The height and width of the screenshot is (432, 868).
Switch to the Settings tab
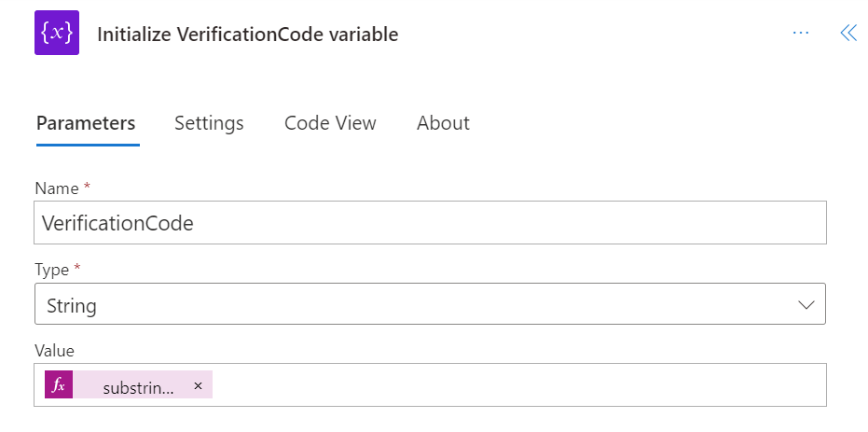pyautogui.click(x=209, y=123)
